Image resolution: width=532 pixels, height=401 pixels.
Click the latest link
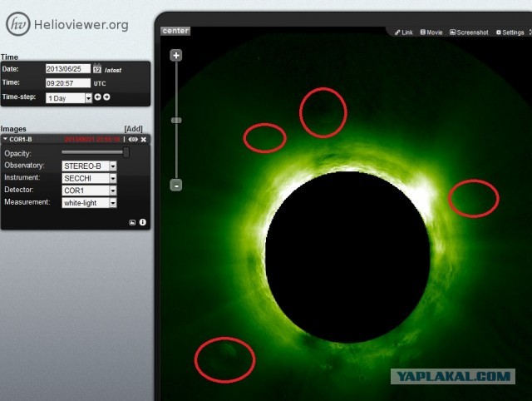point(113,70)
